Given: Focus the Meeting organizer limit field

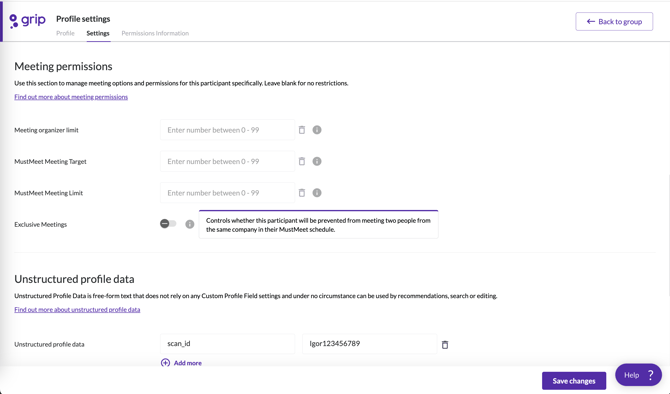Looking at the screenshot, I should tap(227, 130).
